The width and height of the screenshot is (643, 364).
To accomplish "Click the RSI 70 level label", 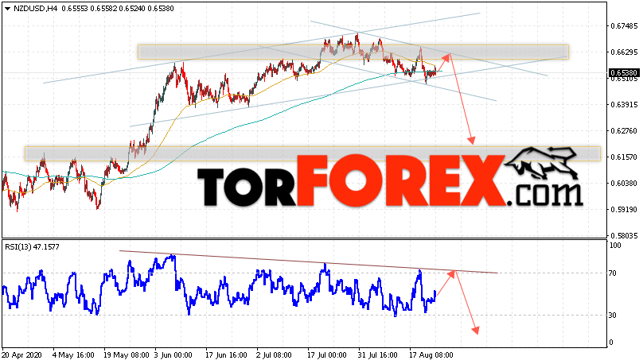I will coord(613,273).
